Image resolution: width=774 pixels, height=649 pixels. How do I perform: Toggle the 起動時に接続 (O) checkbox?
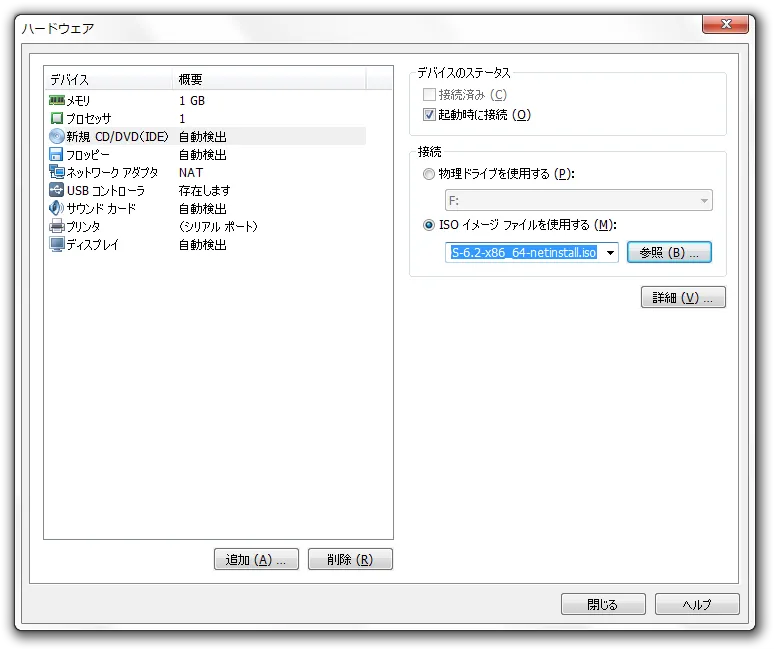pyautogui.click(x=429, y=115)
